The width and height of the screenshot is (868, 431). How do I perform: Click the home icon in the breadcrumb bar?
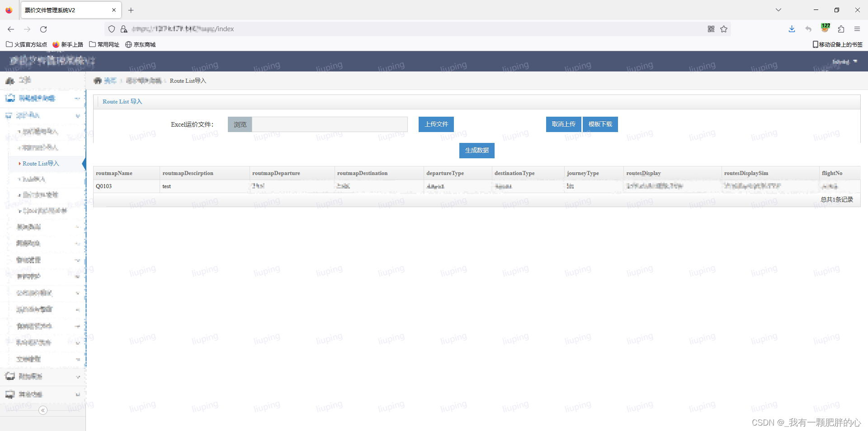click(x=98, y=81)
